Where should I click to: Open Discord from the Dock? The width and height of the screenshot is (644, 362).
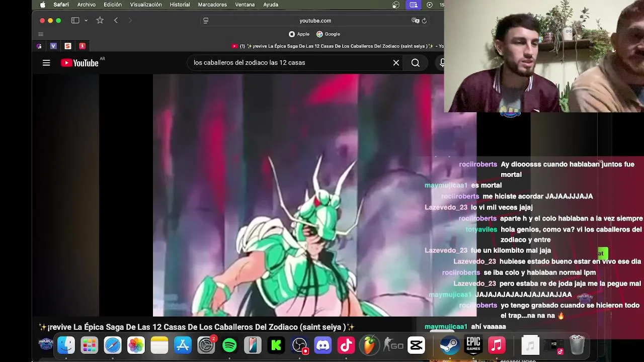pos(323,345)
